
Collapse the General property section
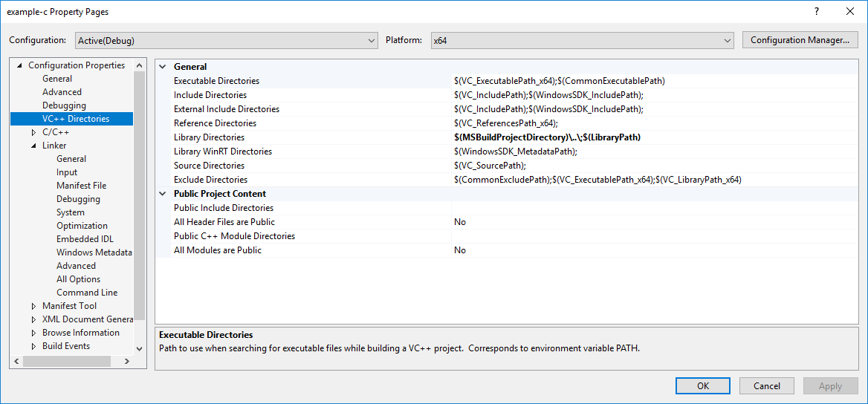(x=163, y=67)
